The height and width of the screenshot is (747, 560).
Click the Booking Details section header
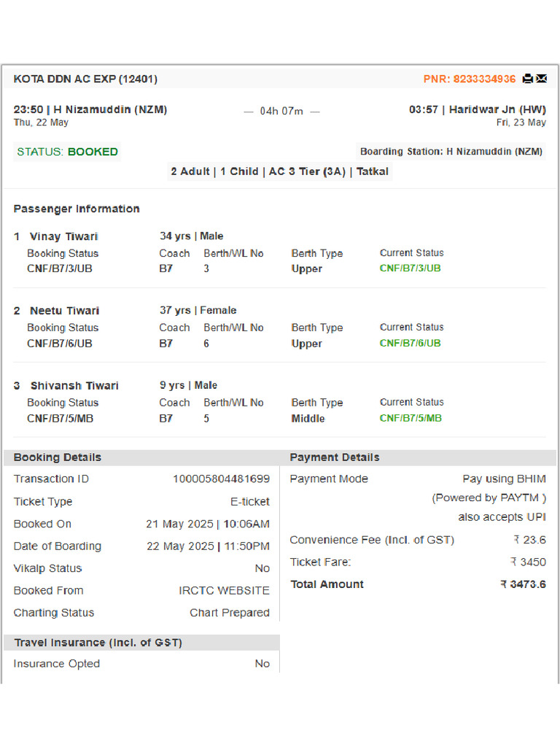click(x=58, y=457)
